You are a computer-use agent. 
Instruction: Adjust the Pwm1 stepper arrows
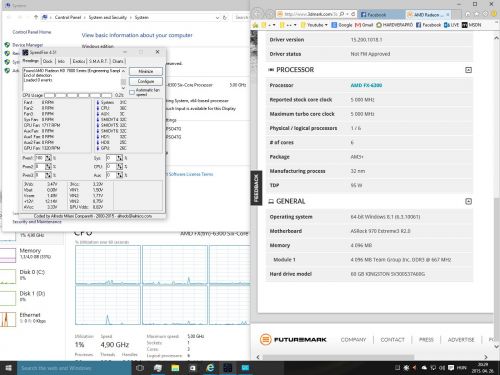pyautogui.click(x=48, y=158)
